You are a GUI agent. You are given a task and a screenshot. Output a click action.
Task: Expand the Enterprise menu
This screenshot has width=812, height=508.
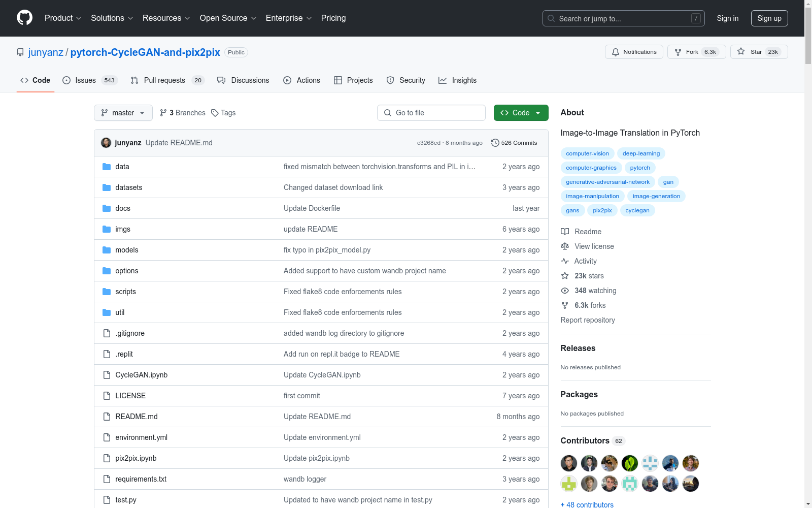coord(289,18)
